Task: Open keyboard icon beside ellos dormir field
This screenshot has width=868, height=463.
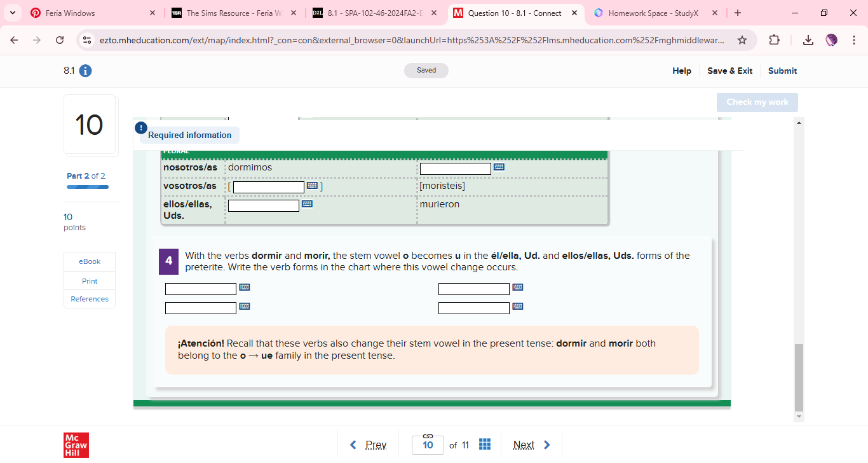Action: [307, 204]
